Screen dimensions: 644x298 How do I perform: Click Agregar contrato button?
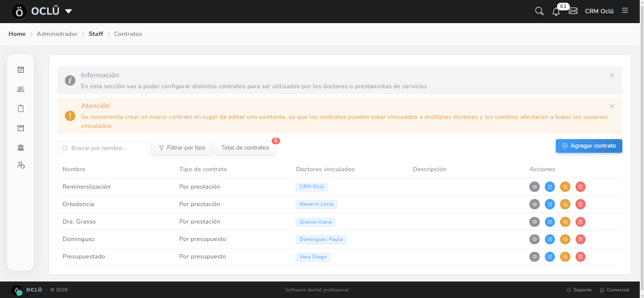point(589,146)
